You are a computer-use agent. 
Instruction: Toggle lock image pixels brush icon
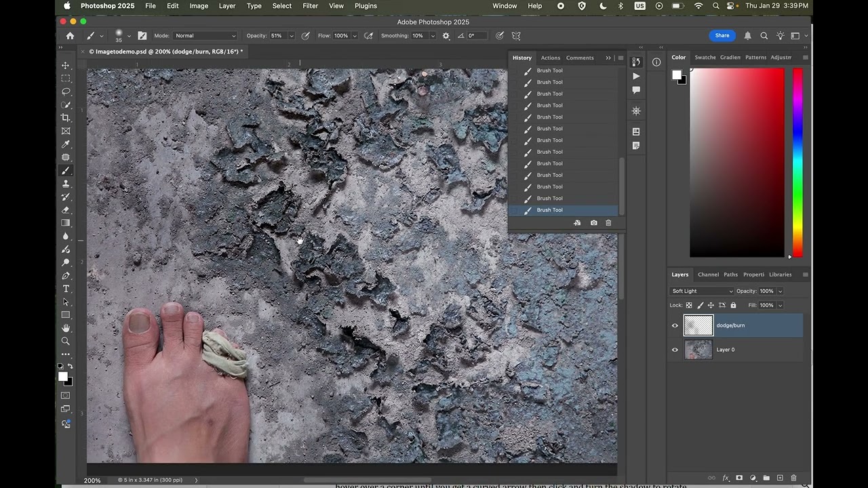(x=700, y=306)
